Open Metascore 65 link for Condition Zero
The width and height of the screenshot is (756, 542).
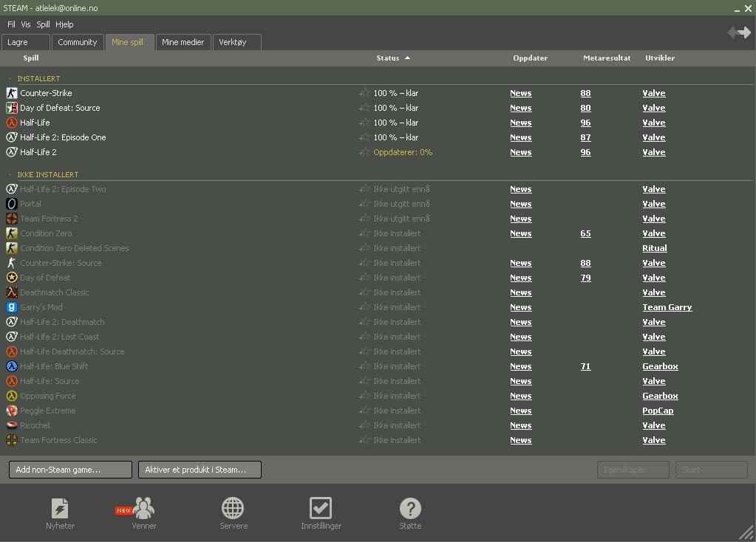click(x=585, y=233)
